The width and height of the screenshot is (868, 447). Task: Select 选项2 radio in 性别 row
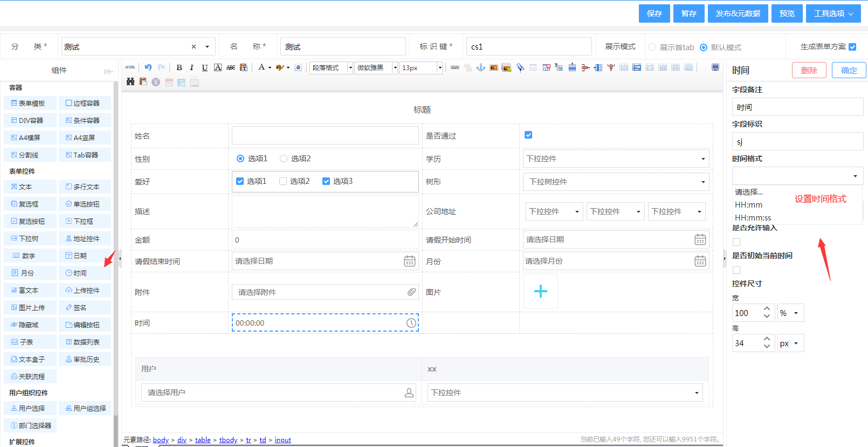tap(284, 159)
